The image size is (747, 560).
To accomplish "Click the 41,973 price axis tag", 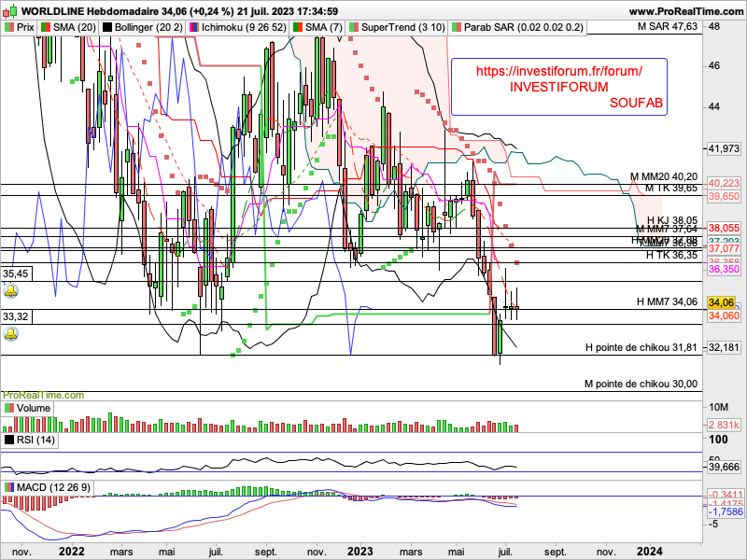I will pyautogui.click(x=724, y=149).
